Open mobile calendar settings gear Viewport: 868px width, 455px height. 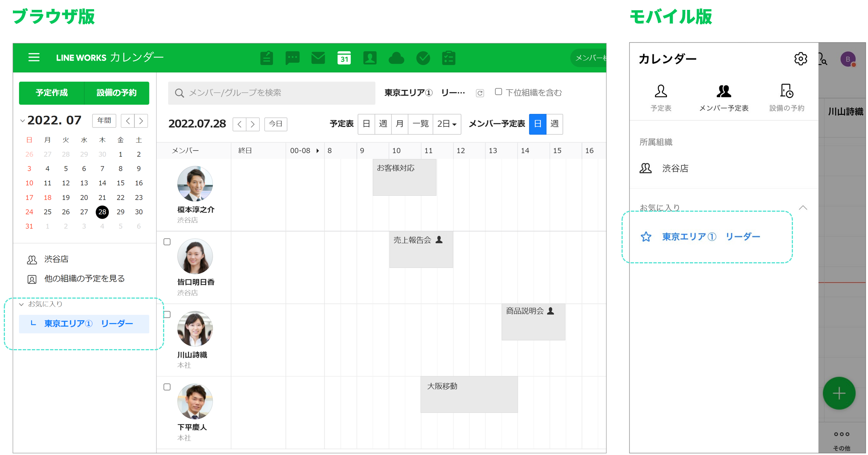click(x=800, y=59)
